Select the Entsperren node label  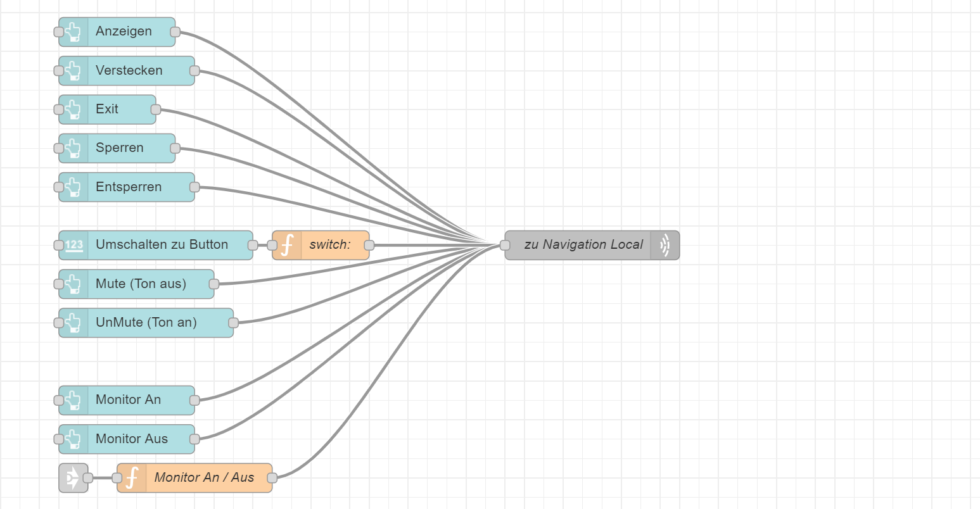point(129,187)
